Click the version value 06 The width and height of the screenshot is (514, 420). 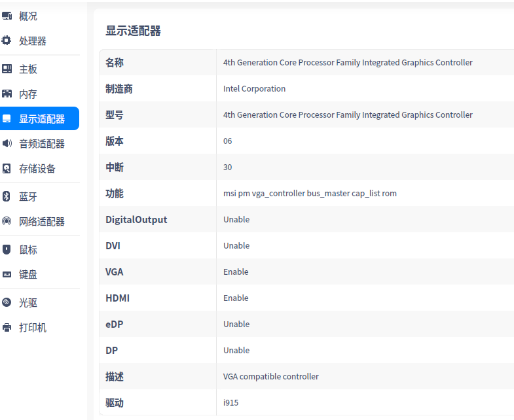(227, 141)
